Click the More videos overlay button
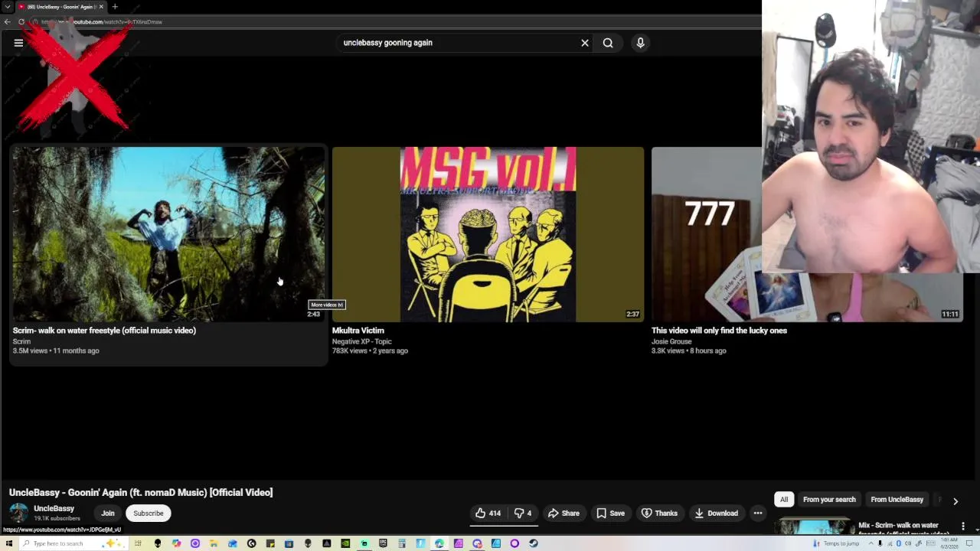Viewport: 980px width, 551px height. coord(327,305)
